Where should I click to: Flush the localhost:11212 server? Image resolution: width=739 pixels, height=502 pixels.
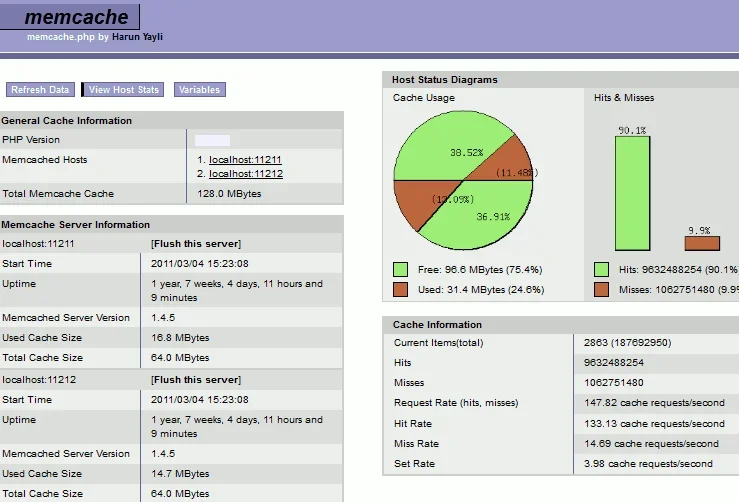pos(196,379)
